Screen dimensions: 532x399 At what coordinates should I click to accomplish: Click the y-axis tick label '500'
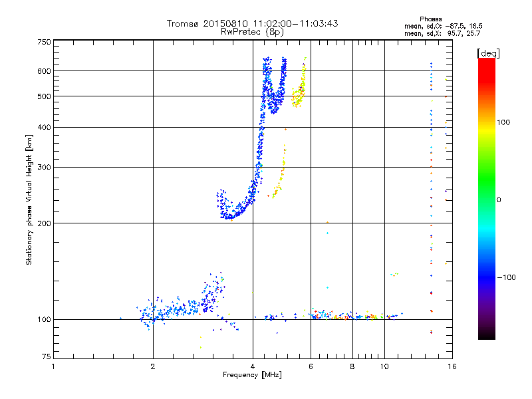44,96
